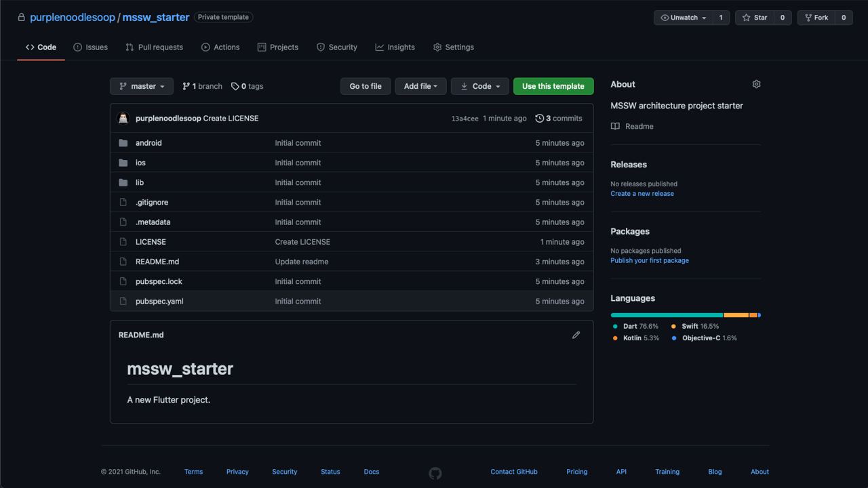This screenshot has height=488, width=868.
Task: Click the ios folder icon
Action: pos(123,163)
